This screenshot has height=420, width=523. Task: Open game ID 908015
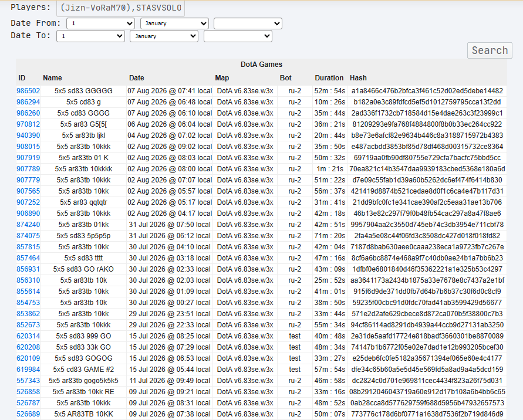[x=28, y=147]
